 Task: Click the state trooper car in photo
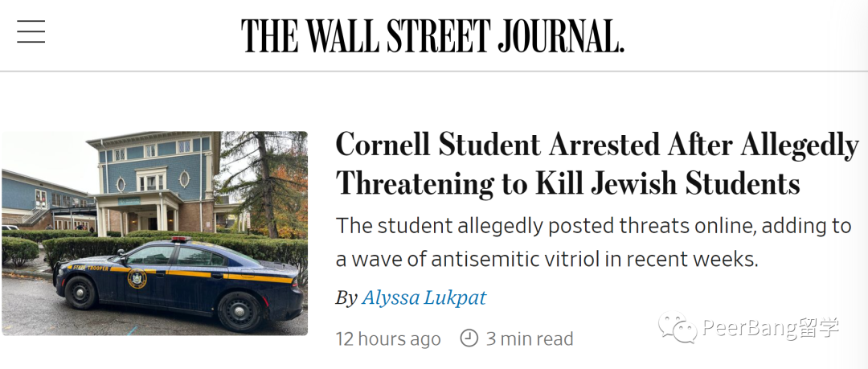(x=178, y=284)
